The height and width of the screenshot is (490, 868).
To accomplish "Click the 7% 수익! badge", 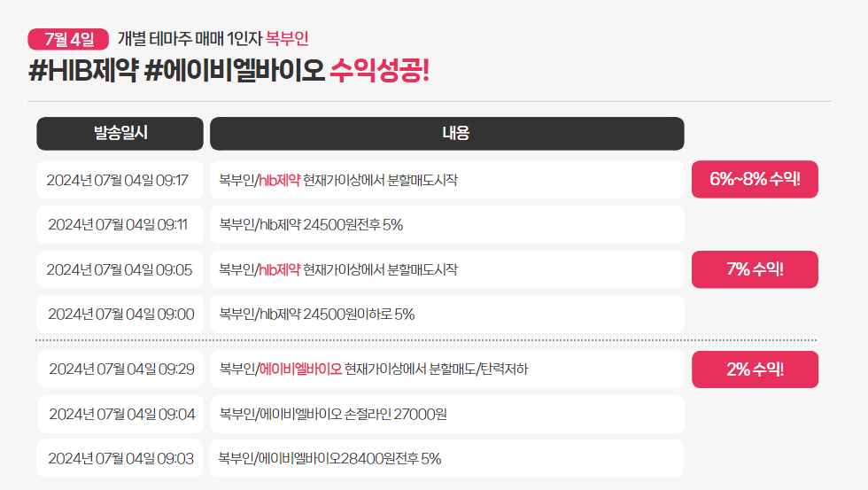I will tap(755, 269).
